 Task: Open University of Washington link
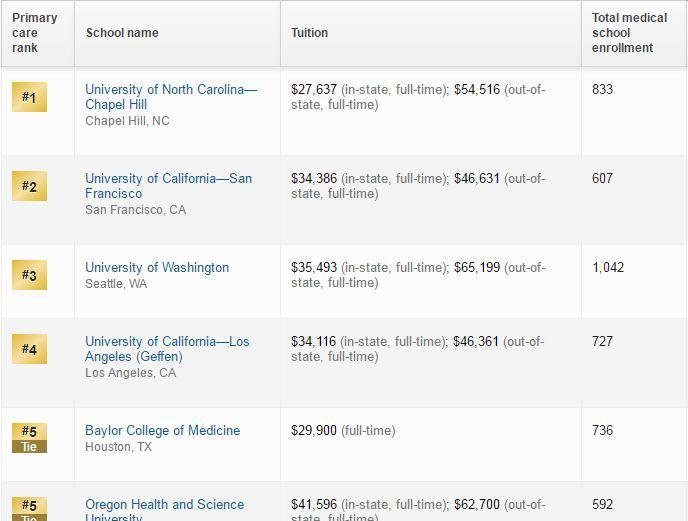[157, 267]
